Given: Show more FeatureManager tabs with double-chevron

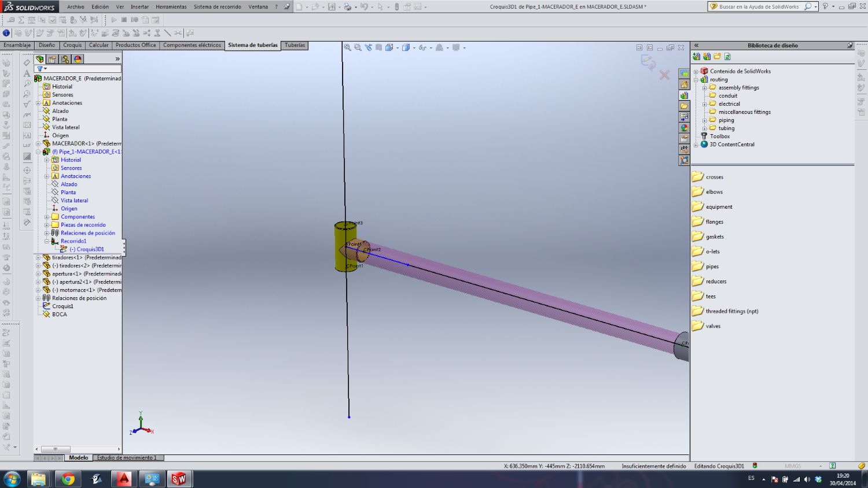Looking at the screenshot, I should tap(117, 59).
